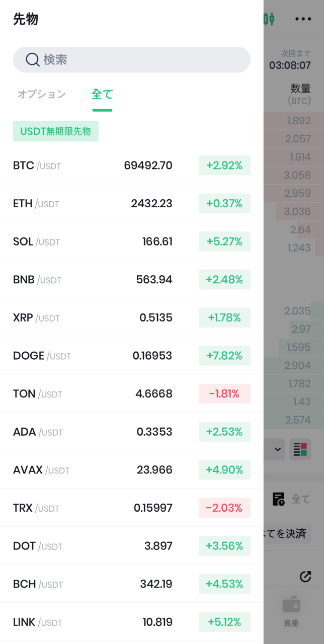This screenshot has height=644, width=324.
Task: Tap SOL's +5.27% change badge
Action: click(224, 242)
